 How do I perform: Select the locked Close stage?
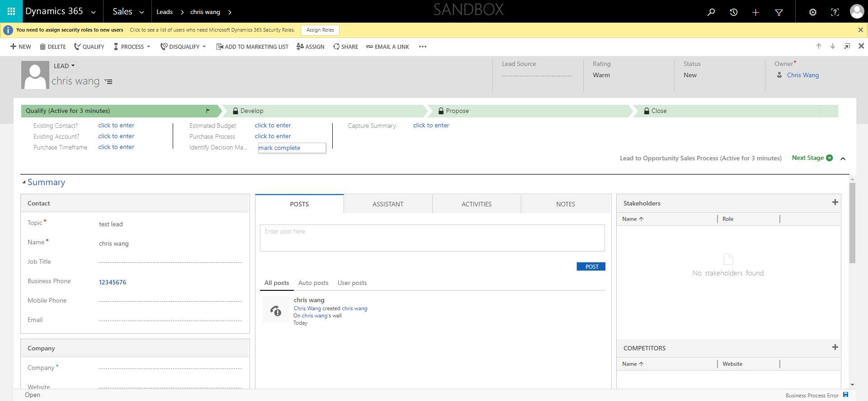[736, 111]
